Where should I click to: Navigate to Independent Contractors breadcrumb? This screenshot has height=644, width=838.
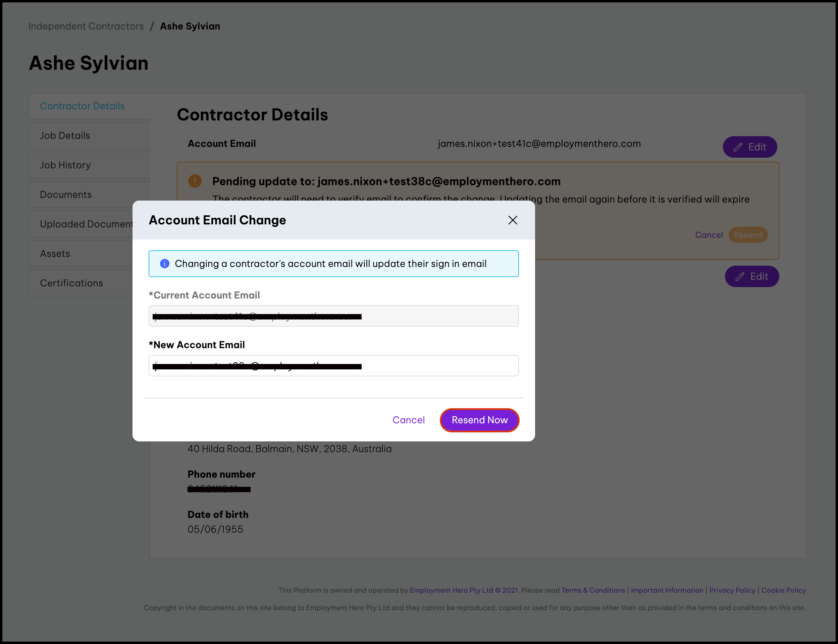pyautogui.click(x=86, y=26)
